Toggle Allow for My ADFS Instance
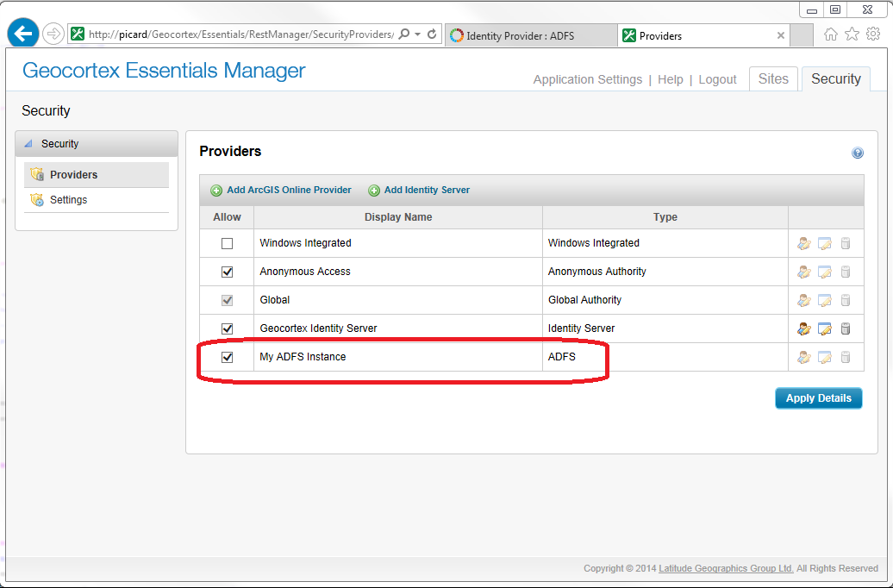The width and height of the screenshot is (893, 588). (228, 357)
